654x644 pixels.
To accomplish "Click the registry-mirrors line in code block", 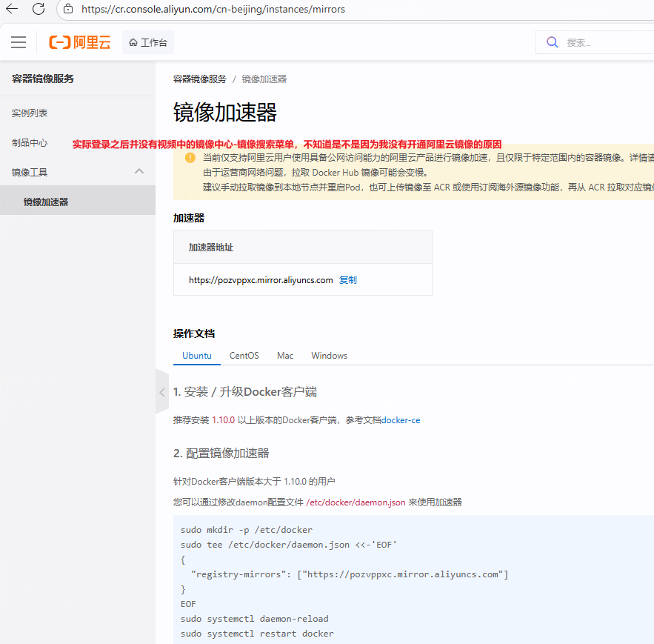I will coord(350,575).
